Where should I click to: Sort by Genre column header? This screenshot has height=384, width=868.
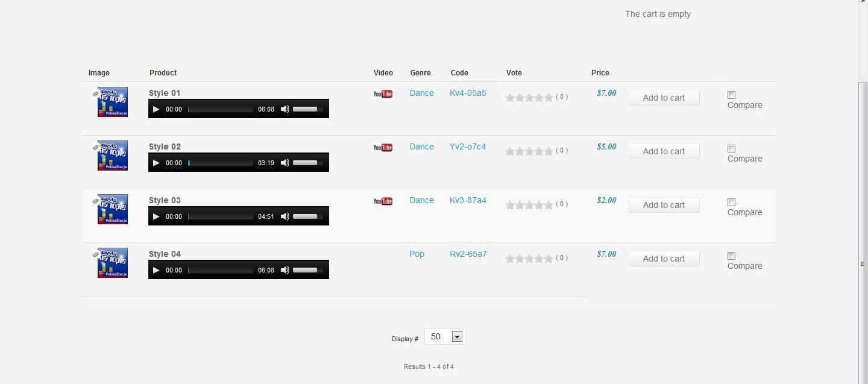(x=420, y=73)
